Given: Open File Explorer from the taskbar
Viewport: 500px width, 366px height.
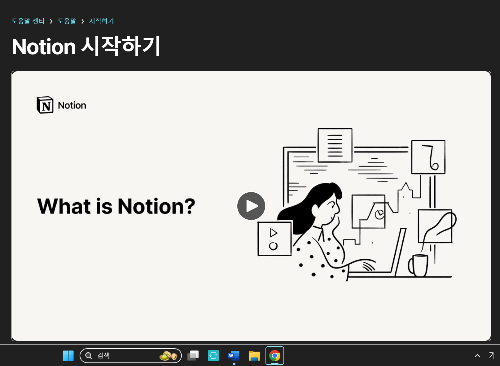Looking at the screenshot, I should point(254,356).
